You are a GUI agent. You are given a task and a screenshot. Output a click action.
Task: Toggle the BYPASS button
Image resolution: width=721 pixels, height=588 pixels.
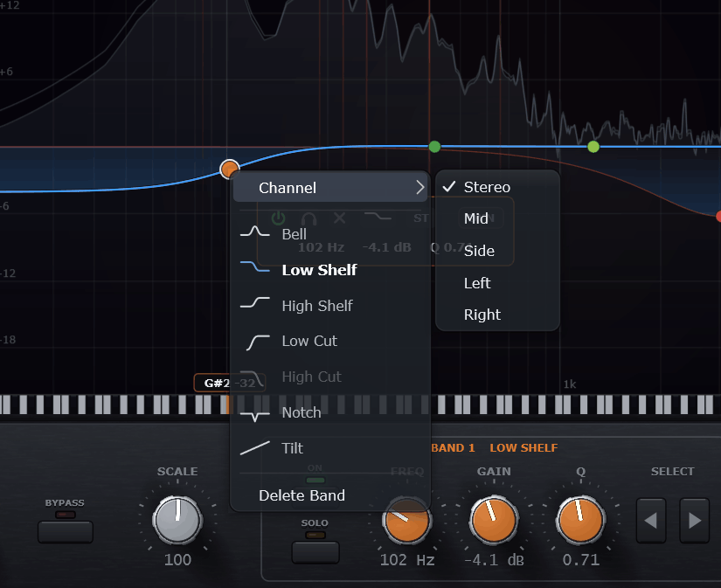coord(66,532)
